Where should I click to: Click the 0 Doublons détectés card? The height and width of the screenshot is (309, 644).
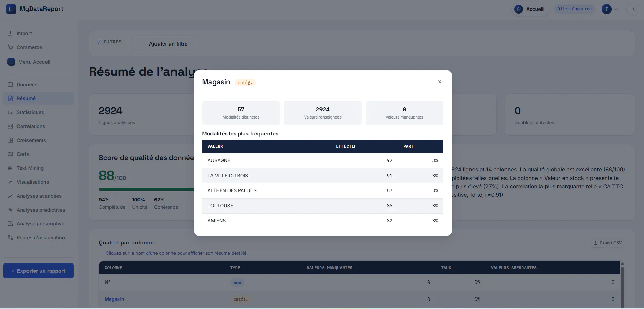[x=570, y=115]
